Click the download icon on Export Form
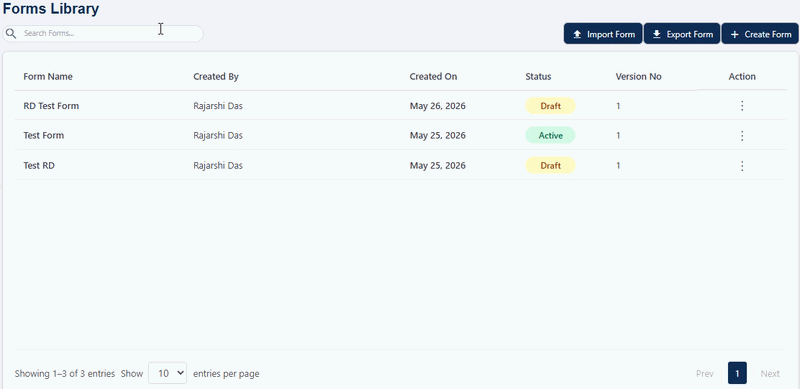 point(657,34)
